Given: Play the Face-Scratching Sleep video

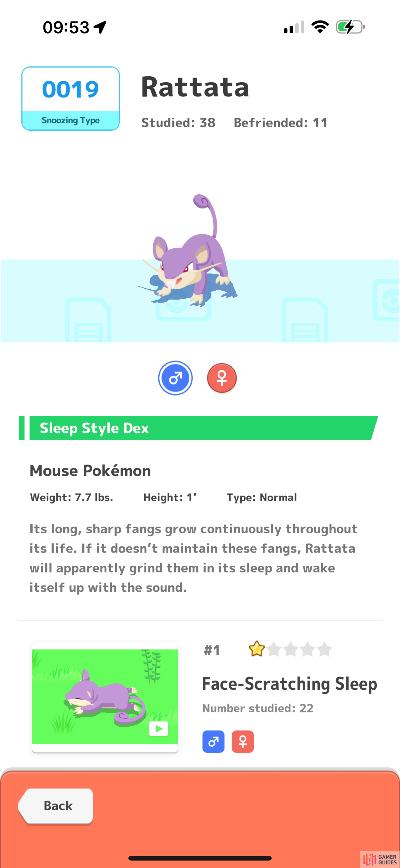Looking at the screenshot, I should 158,729.
